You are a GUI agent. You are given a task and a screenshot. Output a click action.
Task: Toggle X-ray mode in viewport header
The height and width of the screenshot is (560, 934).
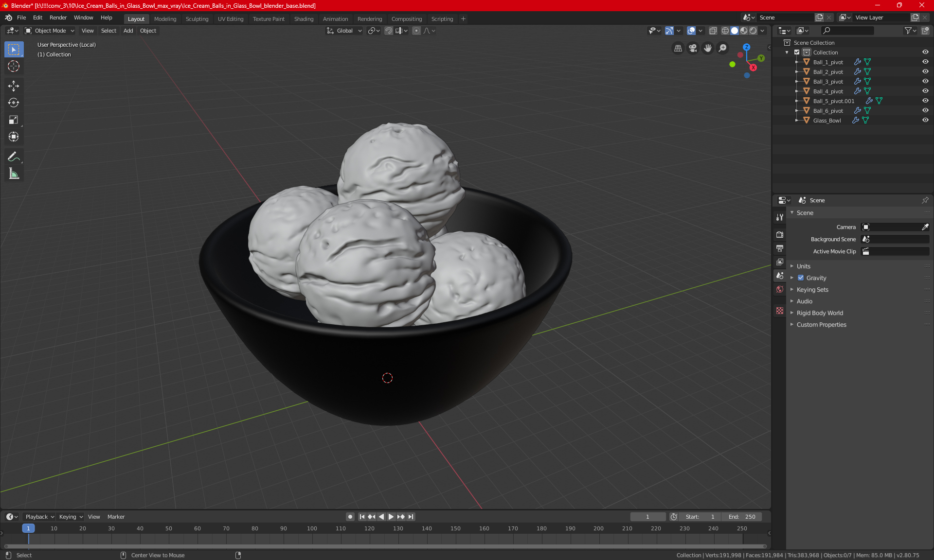pos(713,31)
